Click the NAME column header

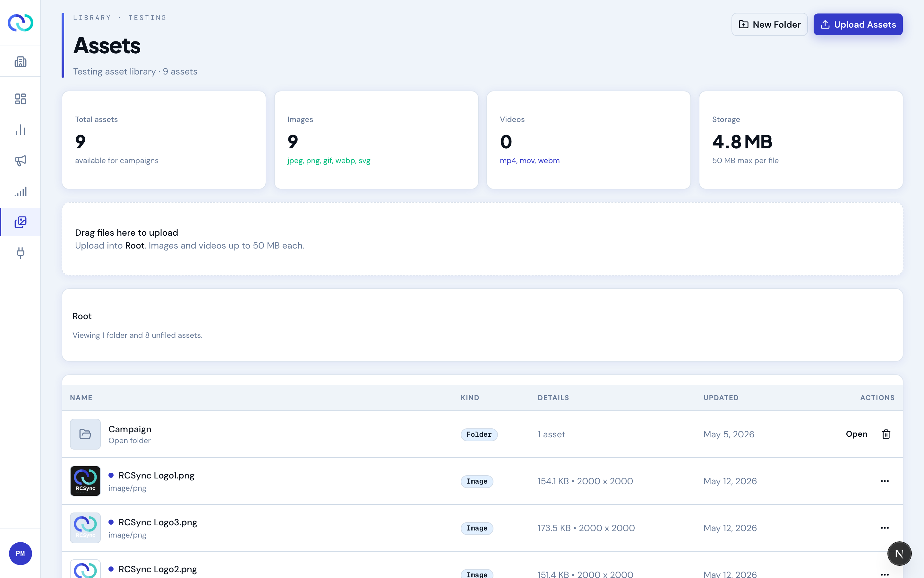point(81,398)
